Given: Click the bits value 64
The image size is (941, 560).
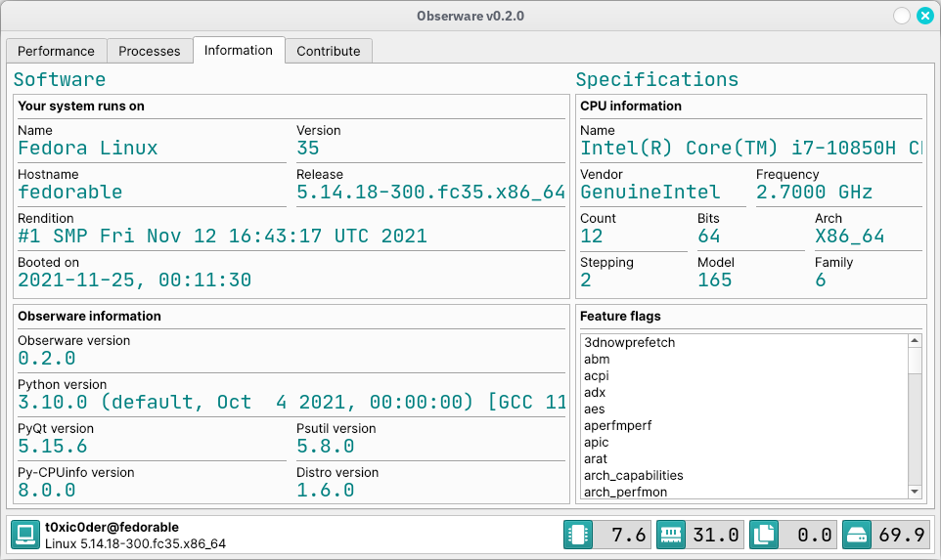Looking at the screenshot, I should 709,236.
